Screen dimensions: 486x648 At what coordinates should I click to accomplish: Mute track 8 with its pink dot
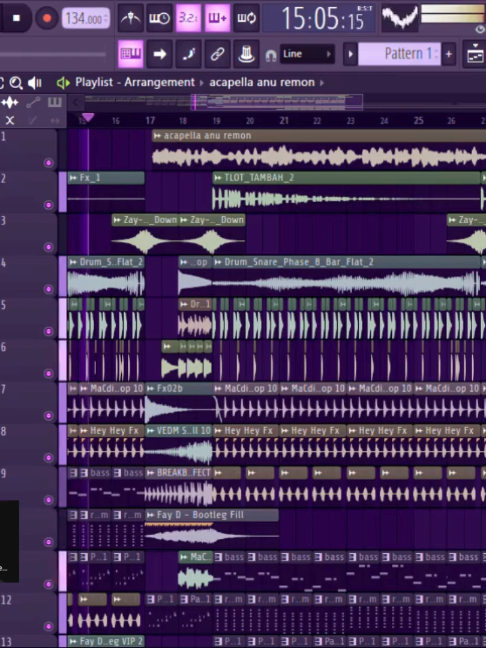click(49, 458)
